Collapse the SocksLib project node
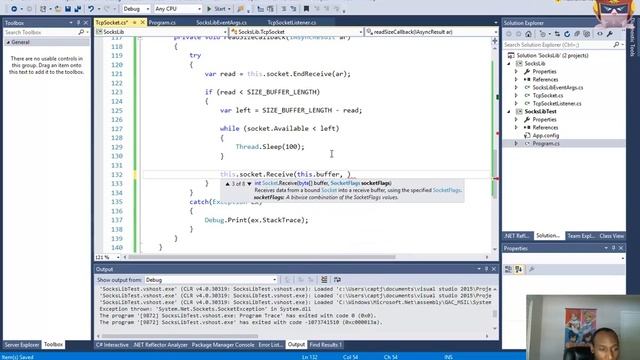The image size is (640, 360). point(509,64)
